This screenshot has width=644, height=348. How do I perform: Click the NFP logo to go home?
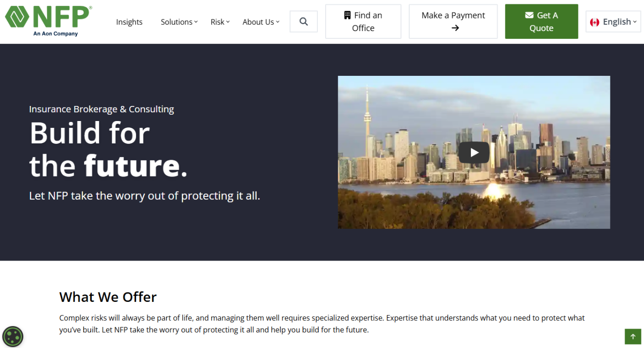coord(48,17)
